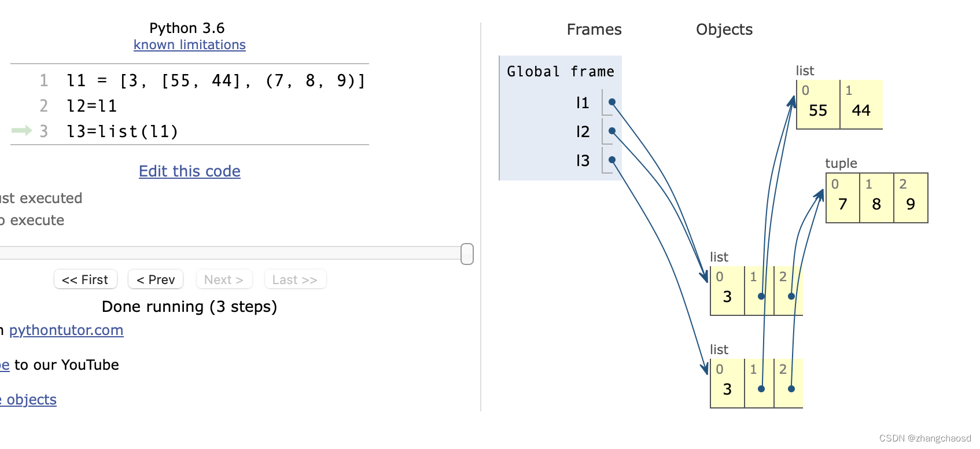Click the value 44 in the nested list
Image resolution: width=980 pixels, height=449 pixels.
(861, 110)
